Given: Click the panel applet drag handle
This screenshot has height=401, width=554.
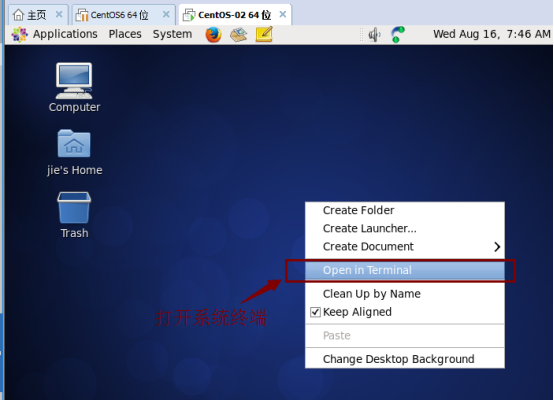Looking at the screenshot, I should pyautogui.click(x=361, y=35).
